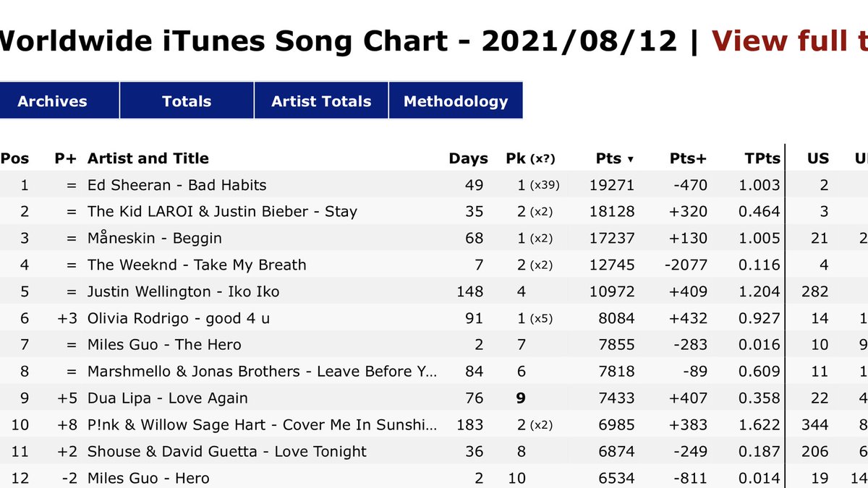Sort by the Pos column header
This screenshot has width=868, height=488.
coord(15,158)
